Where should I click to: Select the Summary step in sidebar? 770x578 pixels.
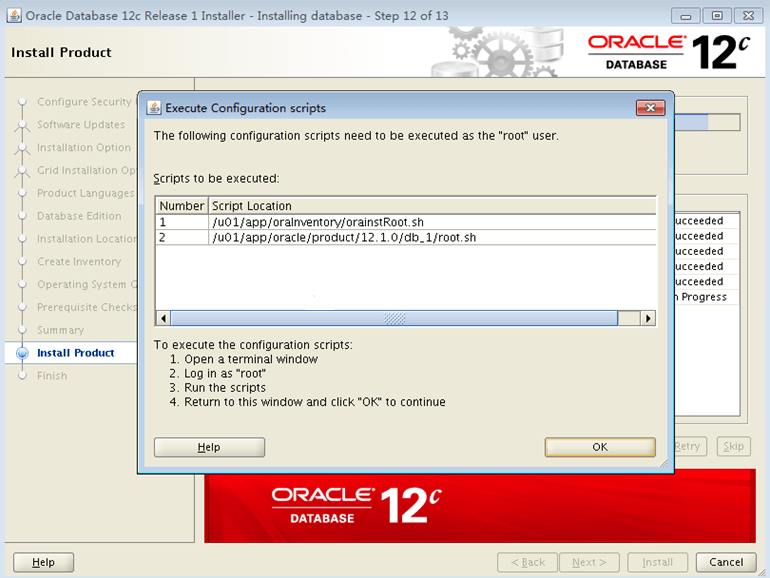60,330
